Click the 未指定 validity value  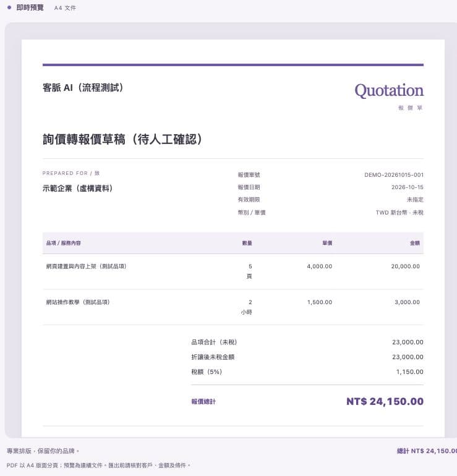415,200
